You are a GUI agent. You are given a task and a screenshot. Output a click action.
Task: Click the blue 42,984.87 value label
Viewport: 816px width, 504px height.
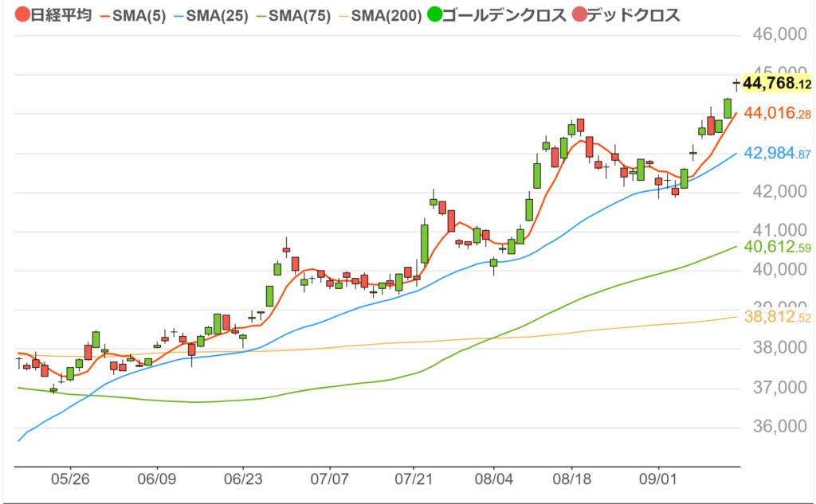(776, 154)
